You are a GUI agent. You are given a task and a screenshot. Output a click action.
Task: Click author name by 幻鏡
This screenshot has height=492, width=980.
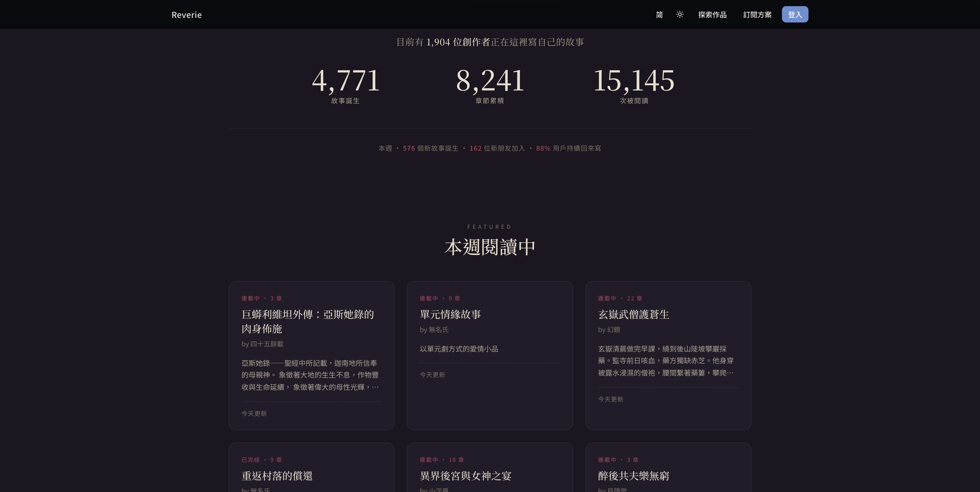point(609,330)
